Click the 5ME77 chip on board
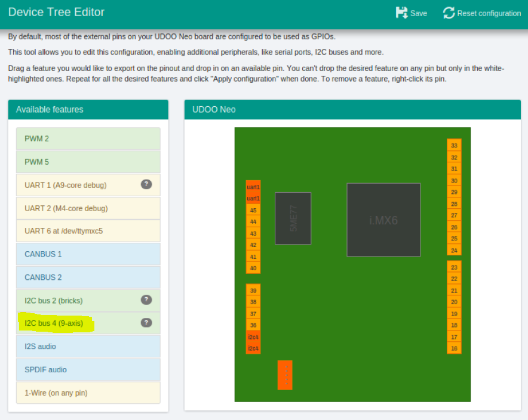 tap(293, 218)
